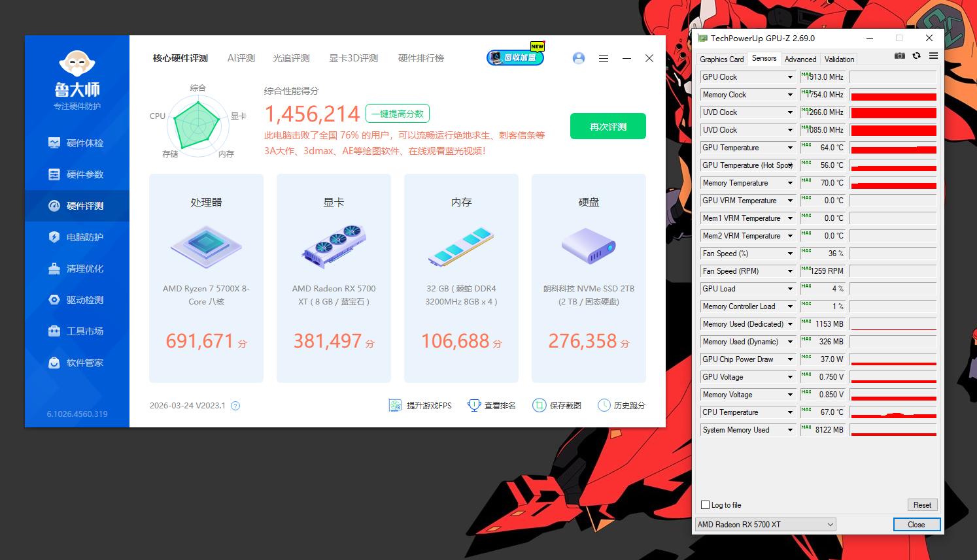
Task: Click the 处理器 CPU chip image
Action: 206,247
